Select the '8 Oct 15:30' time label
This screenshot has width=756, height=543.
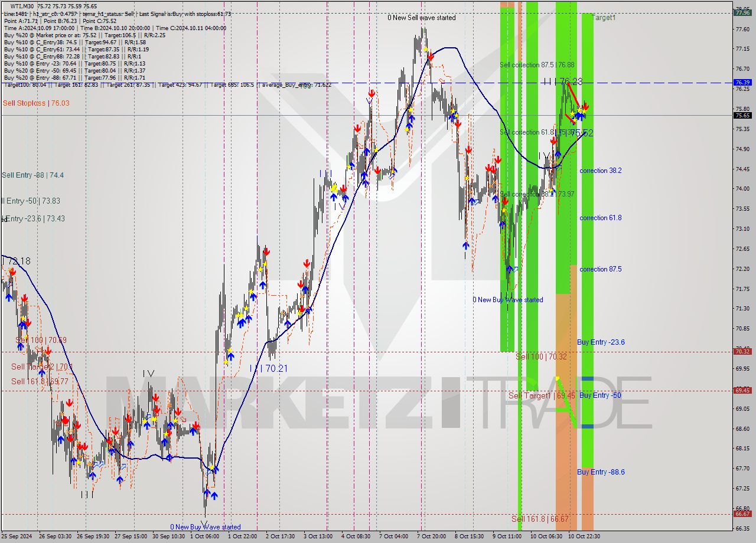pyautogui.click(x=469, y=537)
